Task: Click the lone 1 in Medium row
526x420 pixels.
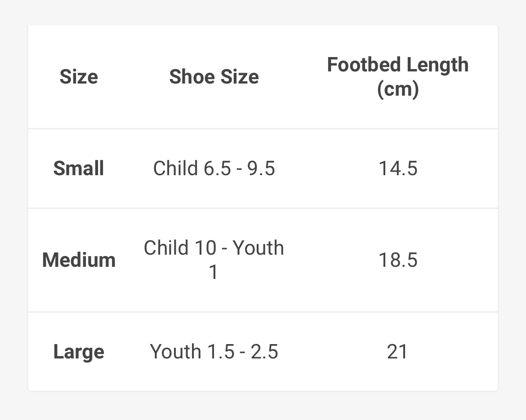Action: coord(214,272)
